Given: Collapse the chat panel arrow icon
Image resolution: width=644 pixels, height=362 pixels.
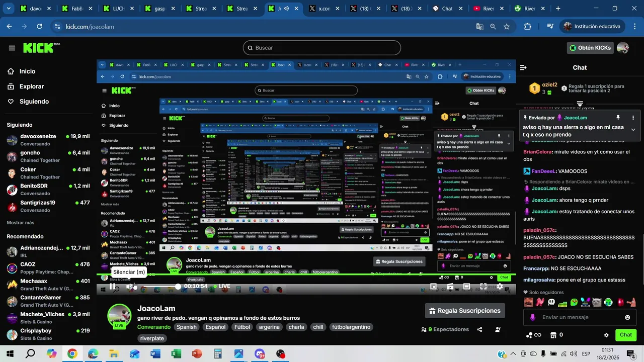Looking at the screenshot, I should point(523,67).
